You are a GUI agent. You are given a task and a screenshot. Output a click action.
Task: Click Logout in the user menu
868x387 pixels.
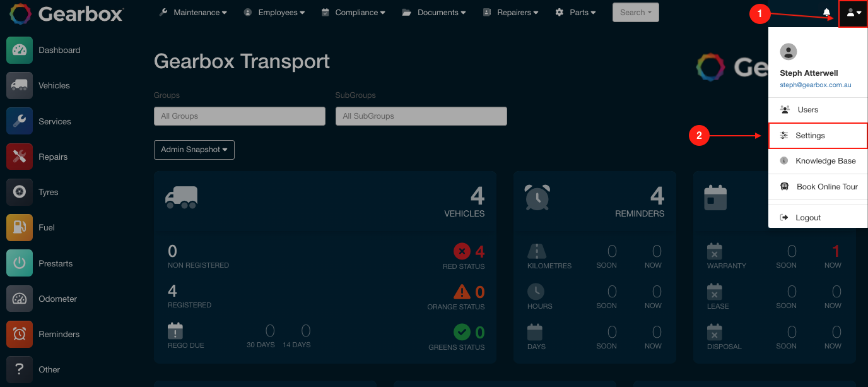807,218
